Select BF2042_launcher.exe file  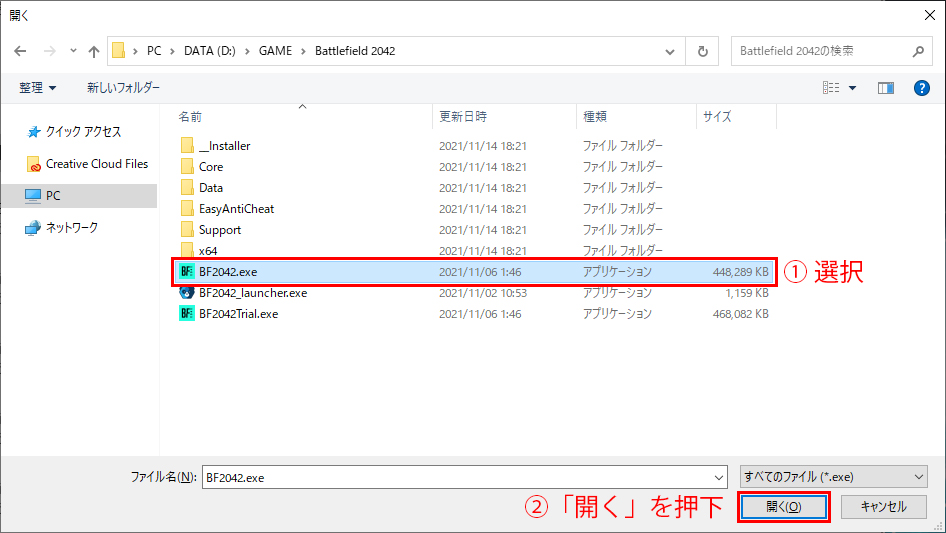253,293
